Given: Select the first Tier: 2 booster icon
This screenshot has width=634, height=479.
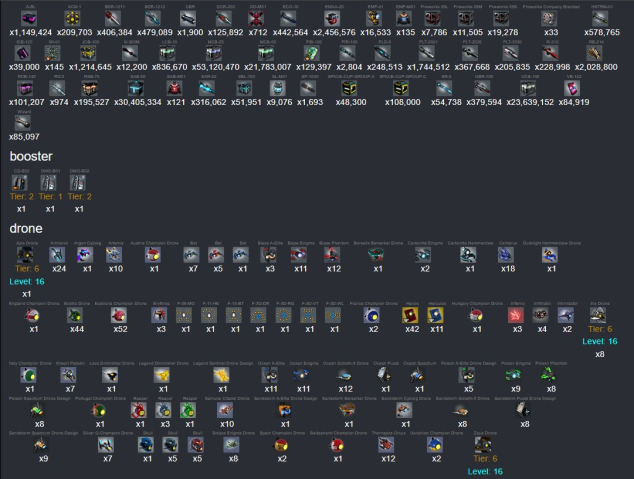Looking at the screenshot, I should coord(21,183).
